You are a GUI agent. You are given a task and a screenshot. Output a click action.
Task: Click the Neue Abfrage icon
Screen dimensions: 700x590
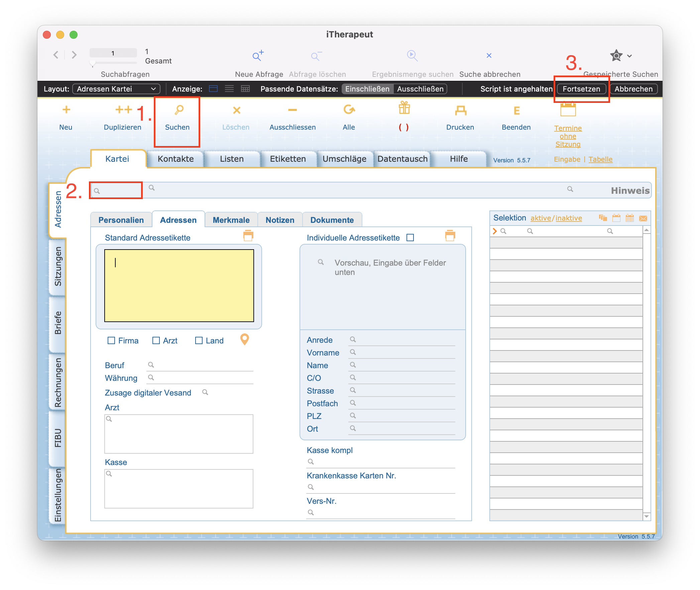coord(258,55)
